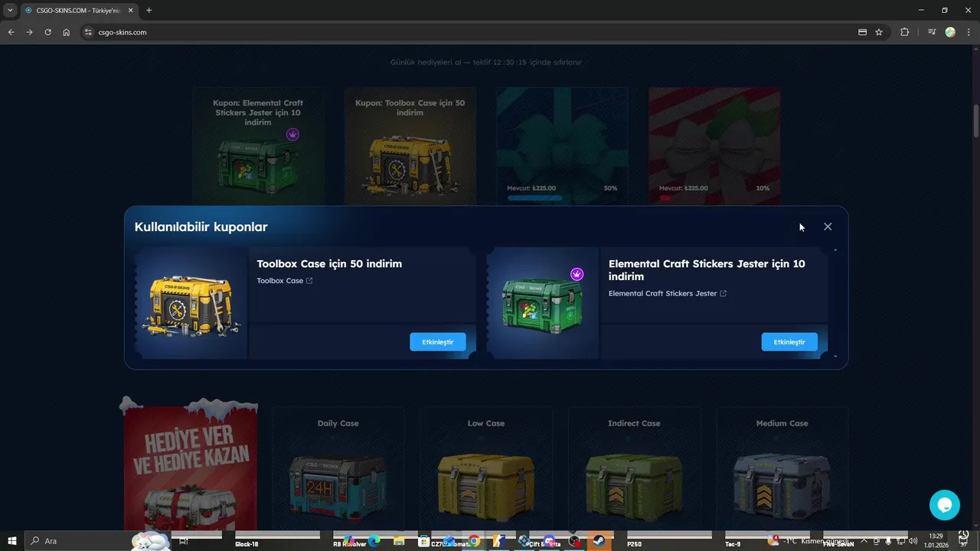The image size is (980, 551).
Task: Open a new browser tab
Action: pos(149,10)
